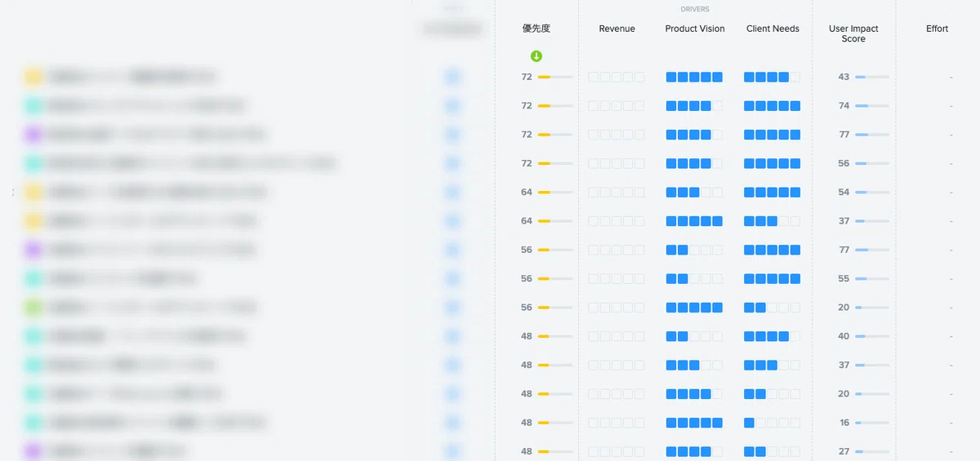Click the purple item icon in the row scoring 27
This screenshot has width=980, height=461.
[x=33, y=451]
